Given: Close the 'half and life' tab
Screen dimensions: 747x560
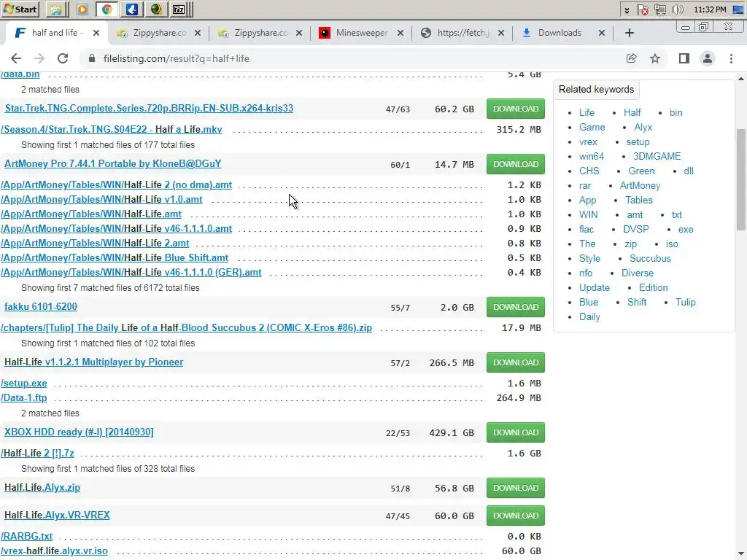Looking at the screenshot, I should [96, 33].
